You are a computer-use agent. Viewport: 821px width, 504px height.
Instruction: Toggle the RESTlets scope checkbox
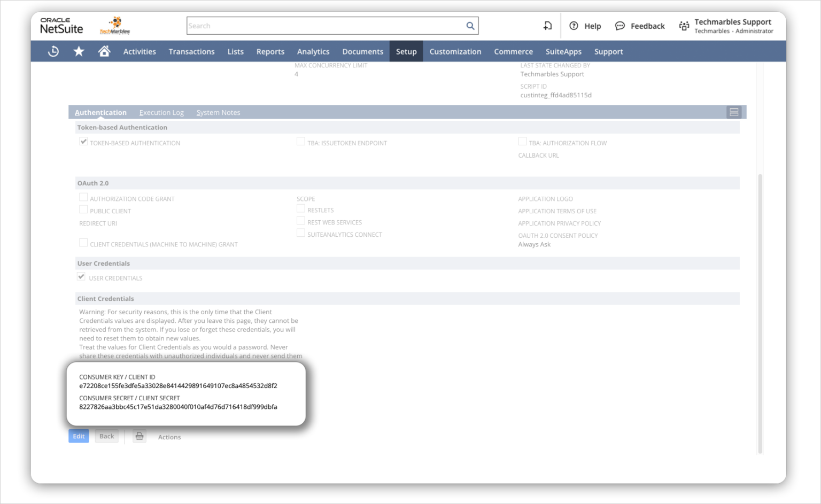click(x=301, y=208)
